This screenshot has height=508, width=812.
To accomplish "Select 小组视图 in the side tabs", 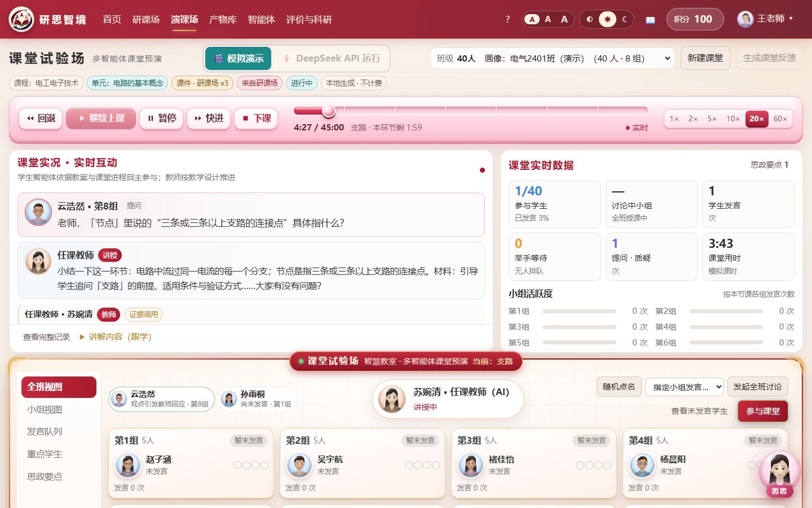I will click(45, 409).
